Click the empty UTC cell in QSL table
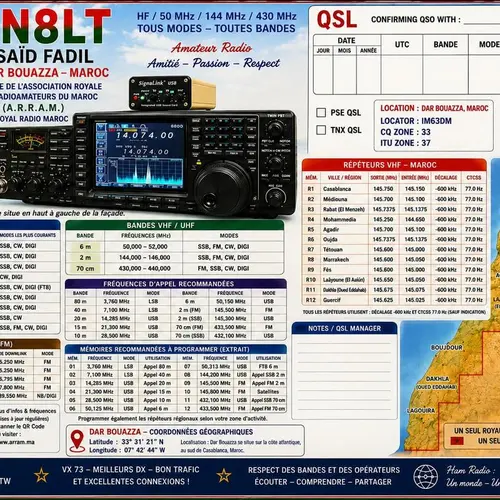Image resolution: width=500 pixels, height=500 pixels. [402, 74]
